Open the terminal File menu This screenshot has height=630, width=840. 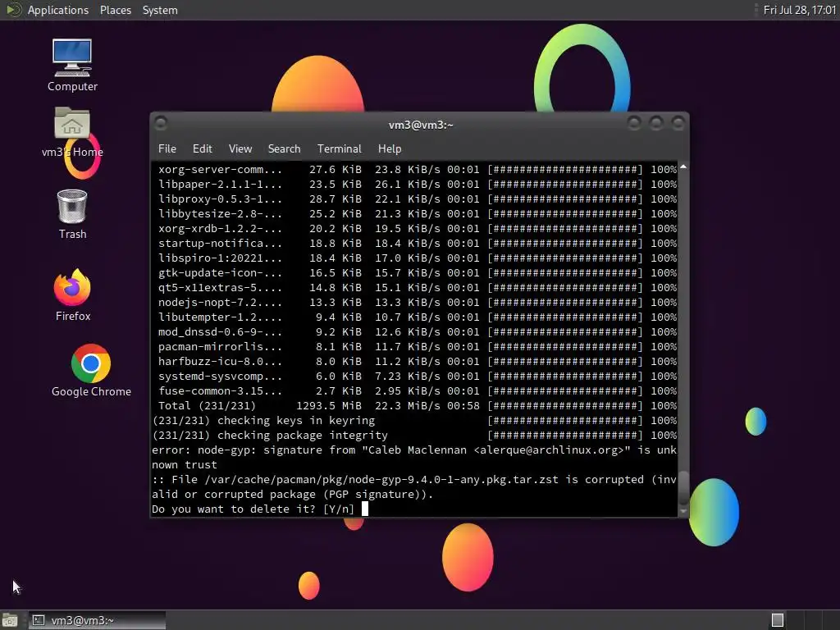click(167, 149)
